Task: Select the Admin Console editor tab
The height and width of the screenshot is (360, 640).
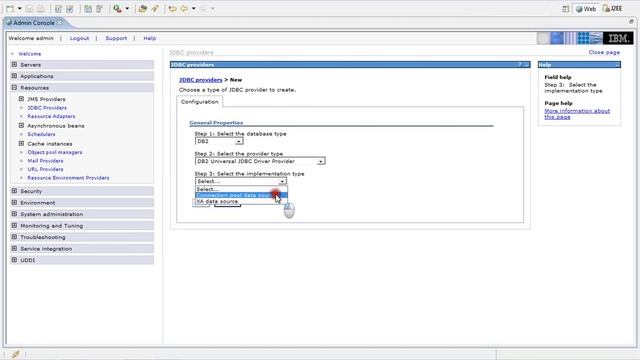Action: 34,23
